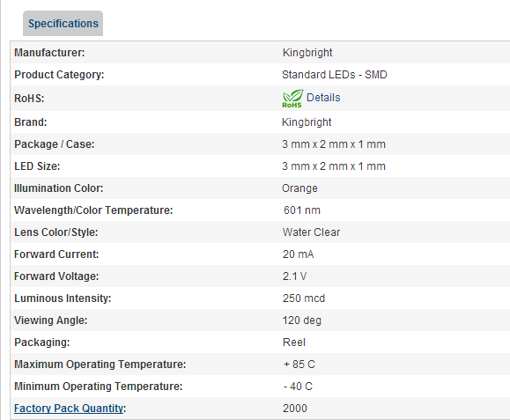Select the Manufacturer value Kingbright
The height and width of the screenshot is (420, 510).
point(307,53)
